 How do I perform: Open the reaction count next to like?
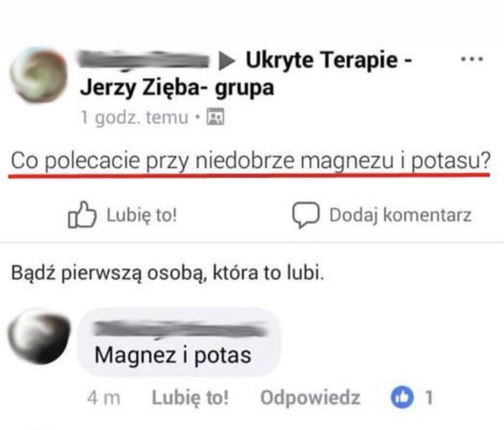click(x=429, y=398)
